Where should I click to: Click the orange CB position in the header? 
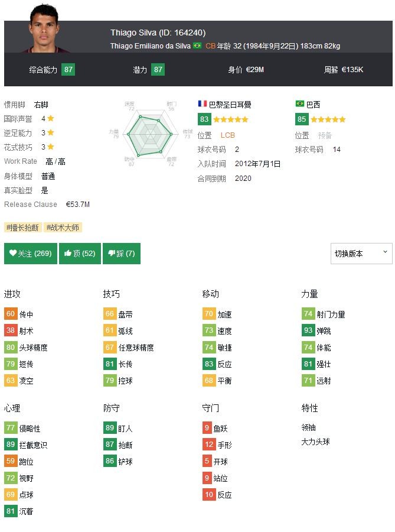pyautogui.click(x=210, y=46)
